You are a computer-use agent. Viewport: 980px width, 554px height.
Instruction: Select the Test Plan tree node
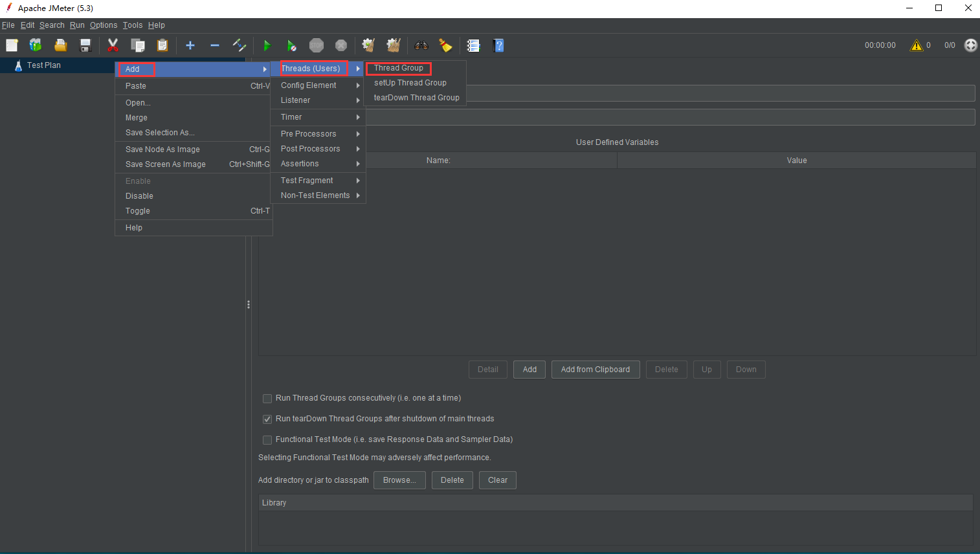click(43, 65)
